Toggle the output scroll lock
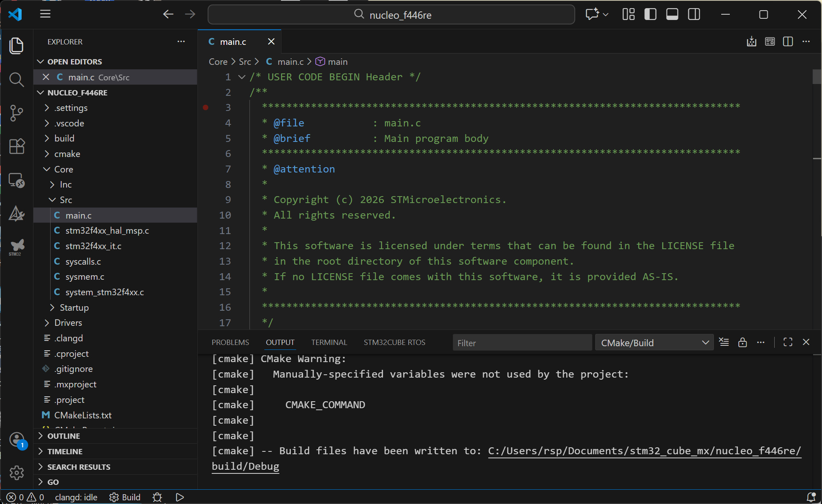The height and width of the screenshot is (504, 822). click(x=742, y=343)
